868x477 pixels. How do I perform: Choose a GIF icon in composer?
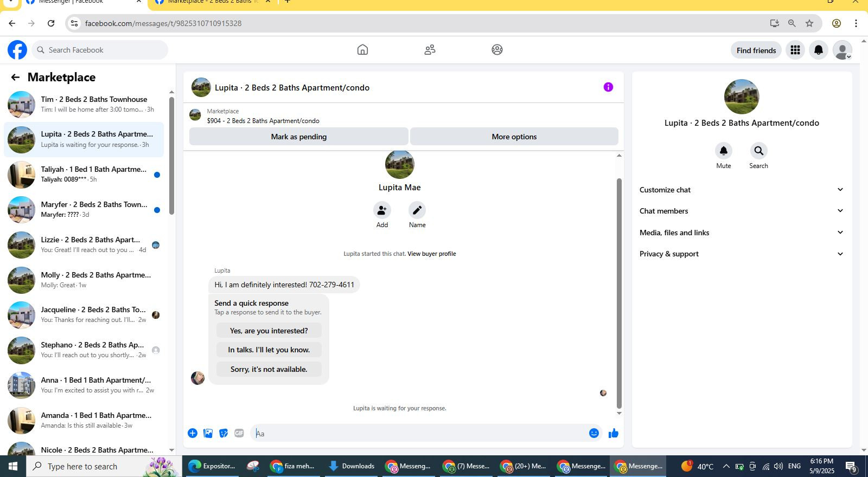tap(239, 433)
